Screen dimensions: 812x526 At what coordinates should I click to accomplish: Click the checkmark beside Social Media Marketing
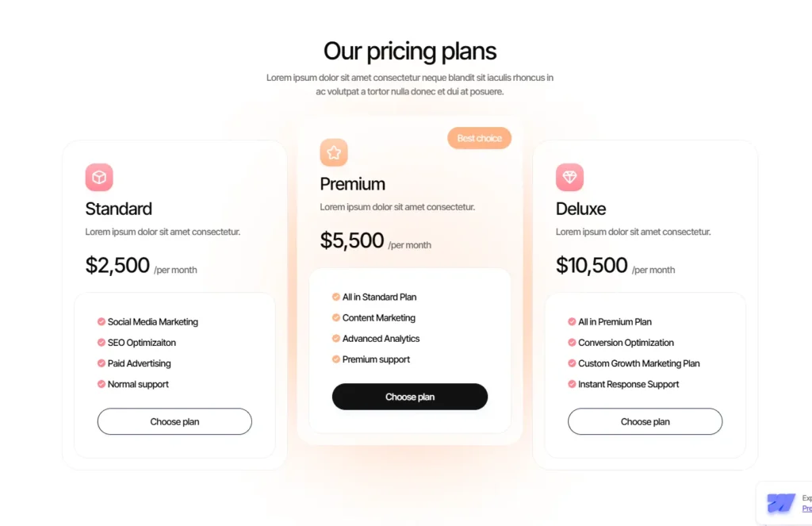pyautogui.click(x=101, y=322)
